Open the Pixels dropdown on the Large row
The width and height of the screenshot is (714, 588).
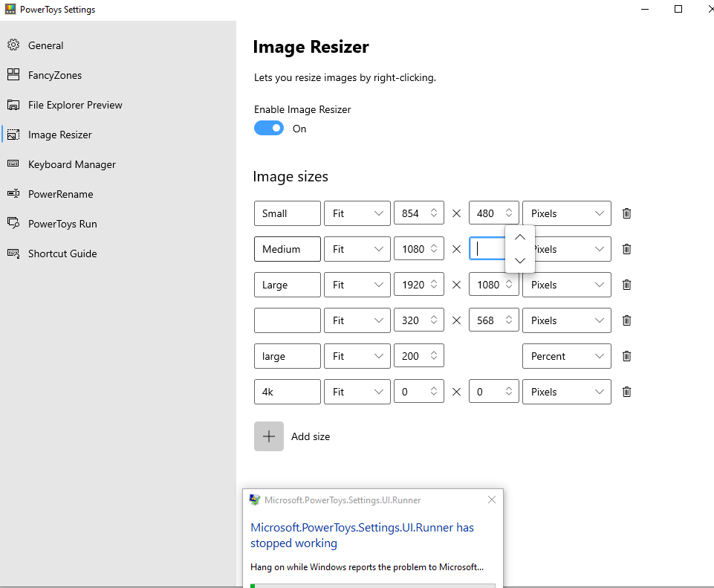tap(566, 285)
